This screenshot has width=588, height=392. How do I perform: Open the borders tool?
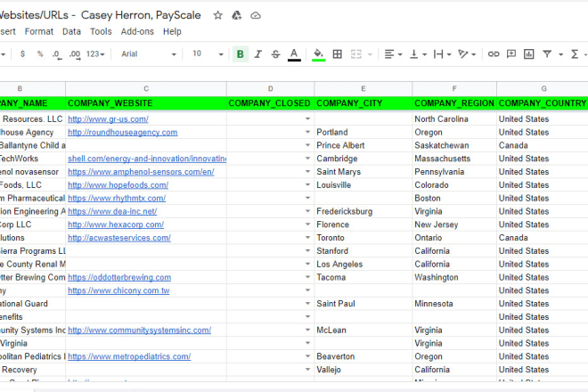[x=337, y=54]
